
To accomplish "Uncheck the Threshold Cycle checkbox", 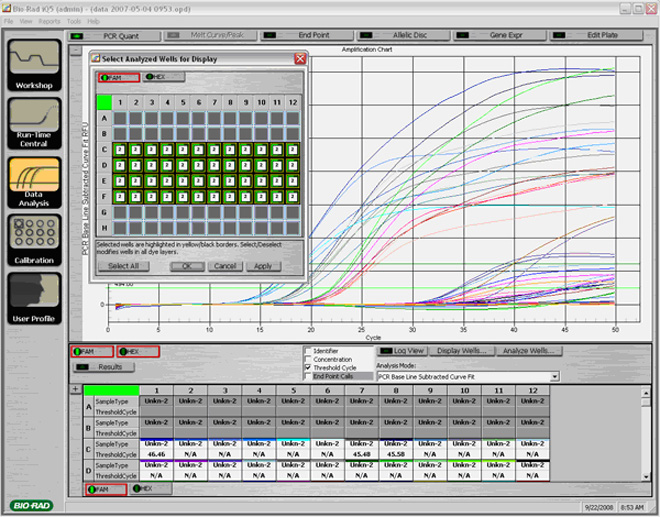I will pyautogui.click(x=308, y=368).
